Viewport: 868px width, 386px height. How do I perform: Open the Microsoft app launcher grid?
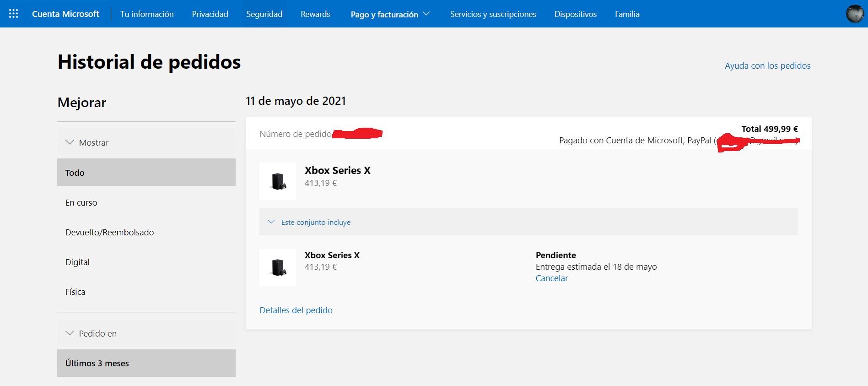[x=14, y=14]
